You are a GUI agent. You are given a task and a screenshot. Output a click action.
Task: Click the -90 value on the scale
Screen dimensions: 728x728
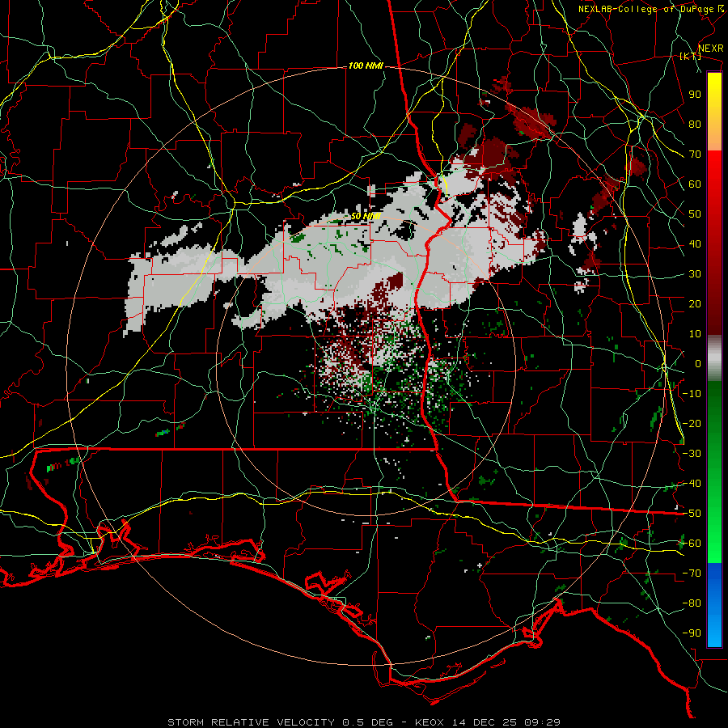692,633
